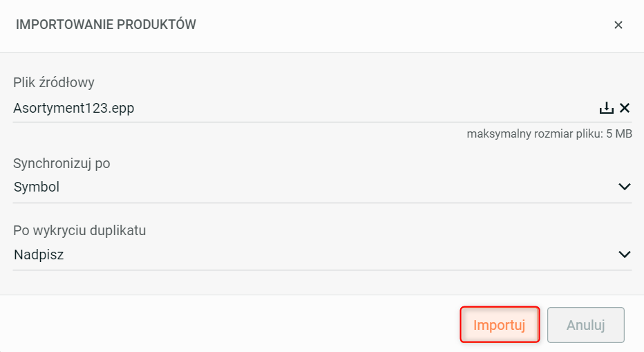Image resolution: width=644 pixels, height=352 pixels.
Task: Clear the selected Asortyment123.epp file
Action: [x=625, y=108]
